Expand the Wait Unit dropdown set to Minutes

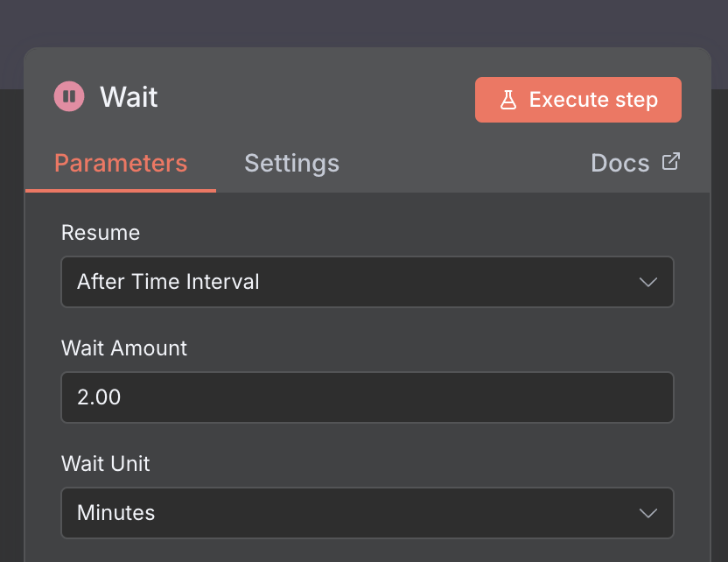(367, 513)
